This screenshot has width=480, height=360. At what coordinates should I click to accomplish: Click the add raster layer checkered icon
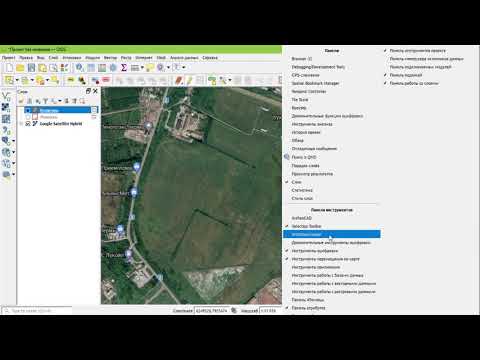[x=6, y=107]
